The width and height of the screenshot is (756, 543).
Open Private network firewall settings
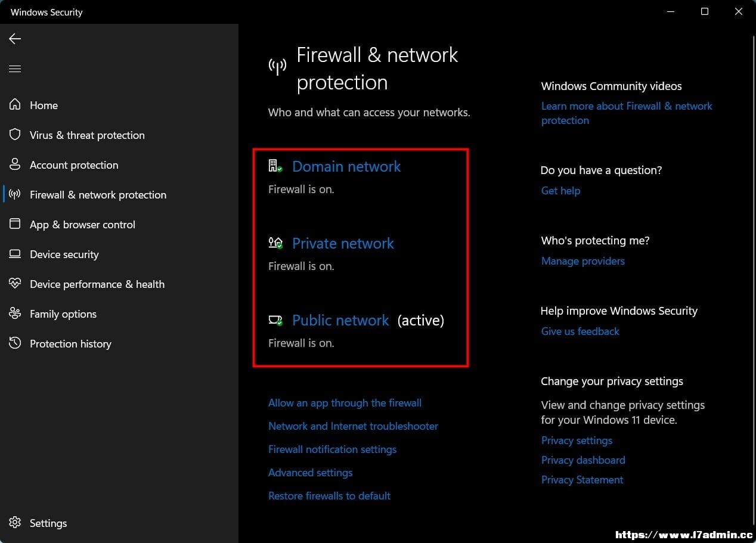pyautogui.click(x=343, y=243)
